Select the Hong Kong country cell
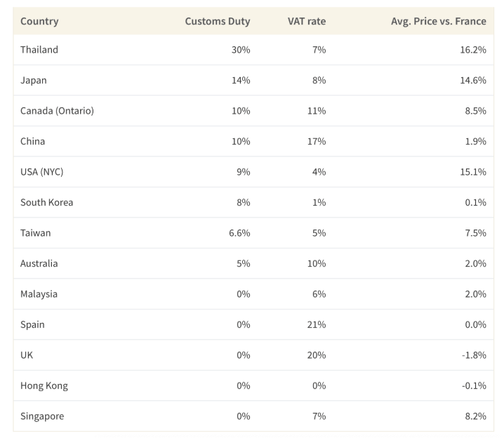 44,385
